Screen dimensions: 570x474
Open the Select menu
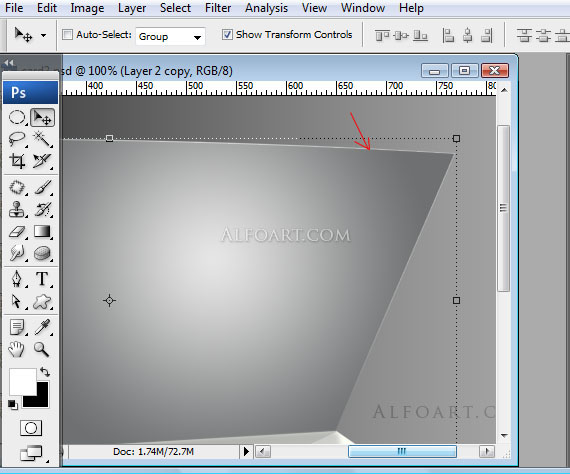coord(175,8)
